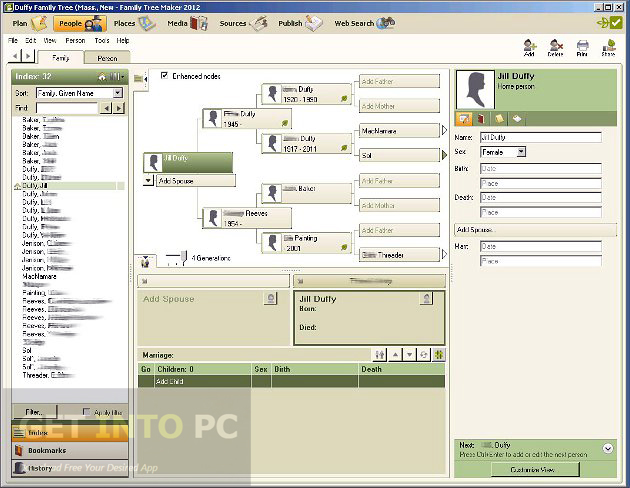Open dropdown arrow beside Add Spouse node

[x=148, y=181]
